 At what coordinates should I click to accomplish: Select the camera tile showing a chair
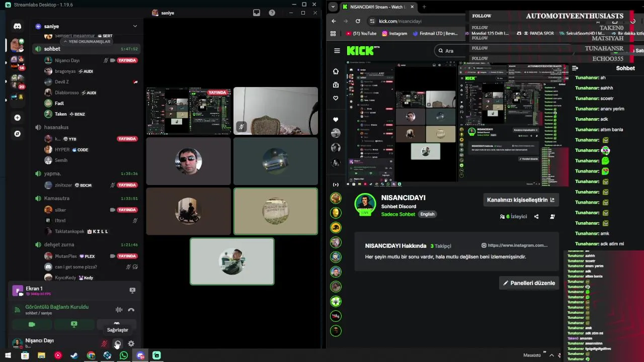tap(276, 111)
